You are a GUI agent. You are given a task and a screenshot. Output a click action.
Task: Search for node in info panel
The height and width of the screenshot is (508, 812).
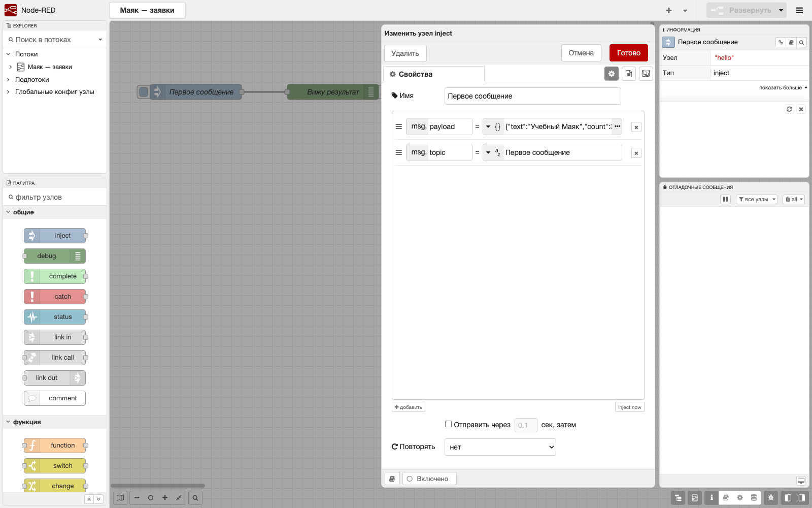(x=801, y=42)
